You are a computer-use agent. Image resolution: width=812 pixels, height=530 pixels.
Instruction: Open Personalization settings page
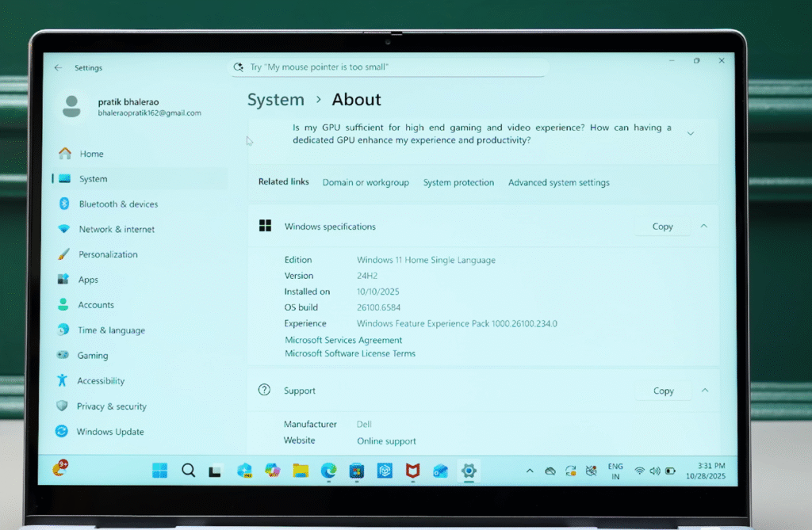tap(108, 255)
